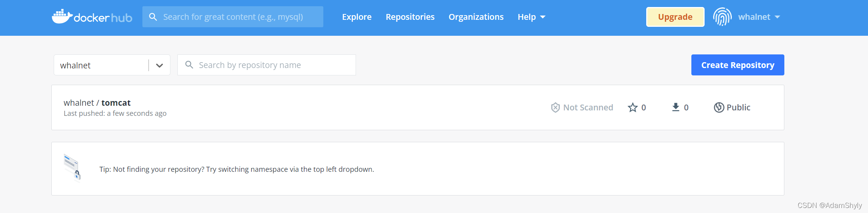Click the Public visibility icon
The image size is (868, 213).
pos(719,107)
